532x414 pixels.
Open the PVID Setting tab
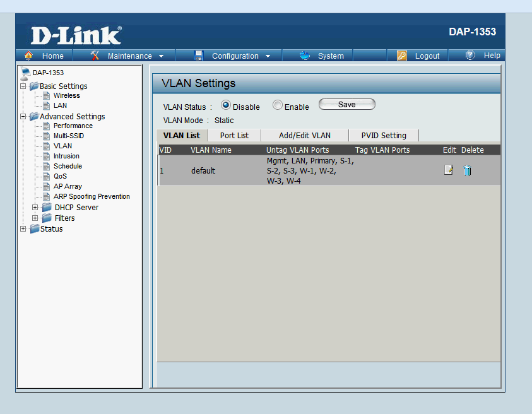(384, 136)
